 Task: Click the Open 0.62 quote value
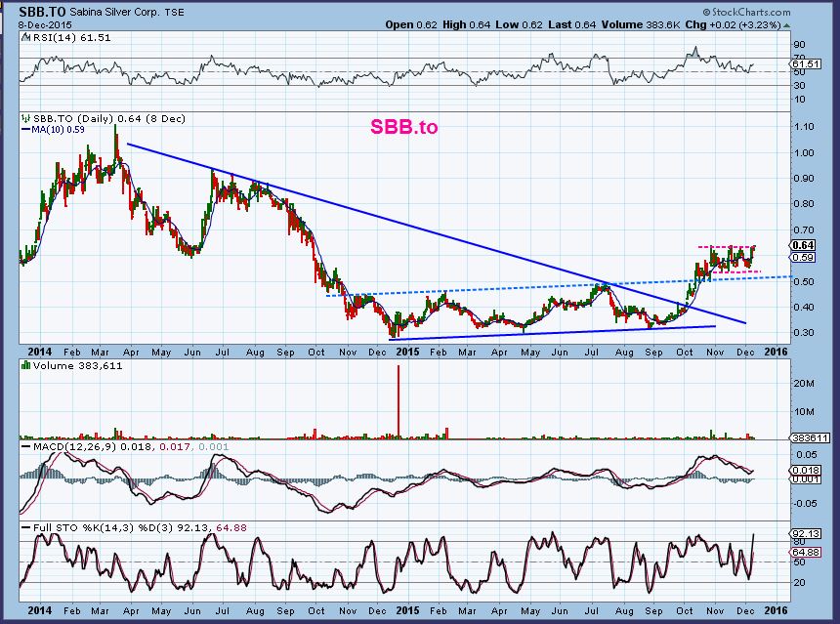click(411, 24)
